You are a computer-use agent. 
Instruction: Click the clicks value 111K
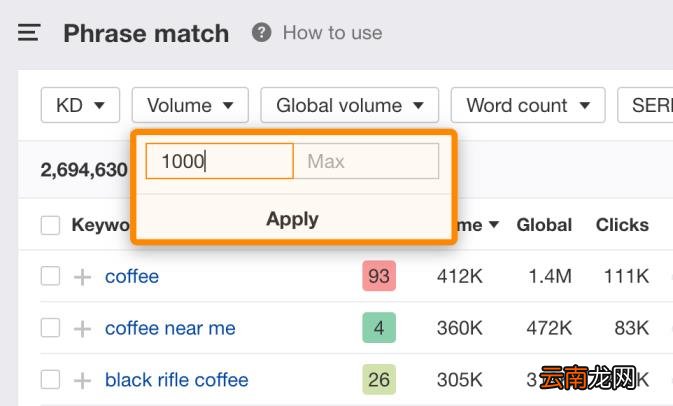[626, 276]
